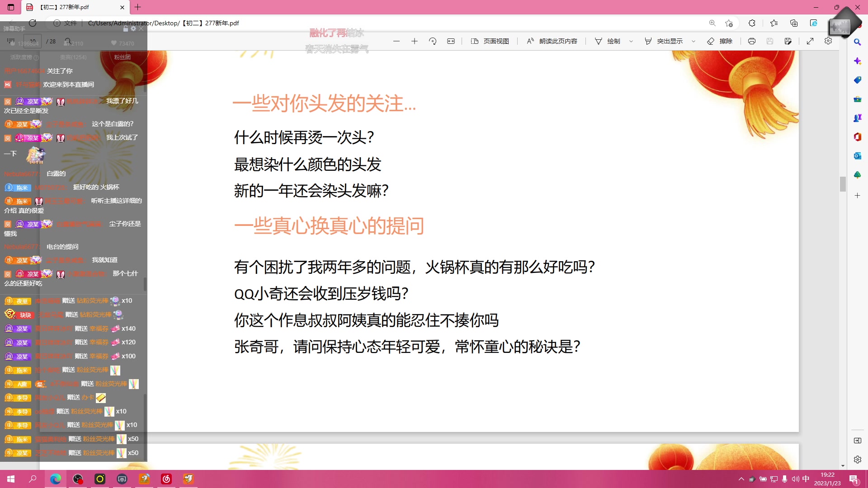Expand the 绘制 draw options dropdown
The height and width of the screenshot is (488, 868).
click(631, 41)
